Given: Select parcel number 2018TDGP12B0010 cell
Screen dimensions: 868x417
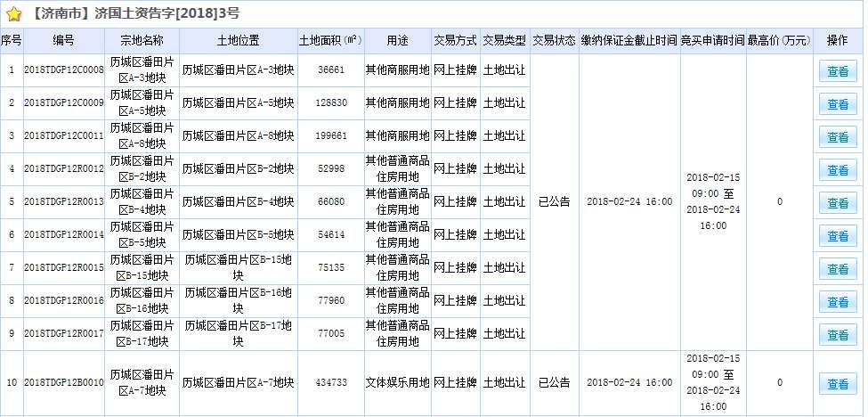Looking at the screenshot, I should click(x=64, y=383).
